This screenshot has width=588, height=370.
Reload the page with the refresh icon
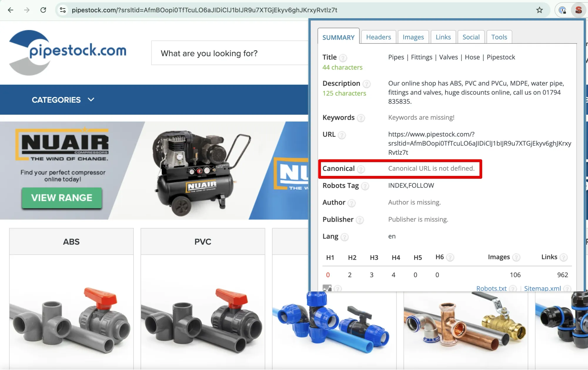[43, 10]
